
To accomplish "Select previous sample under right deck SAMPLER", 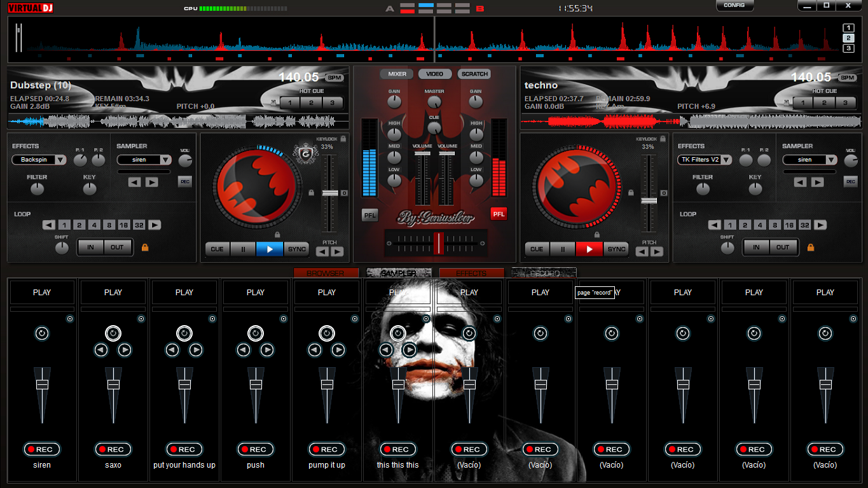I will [800, 183].
